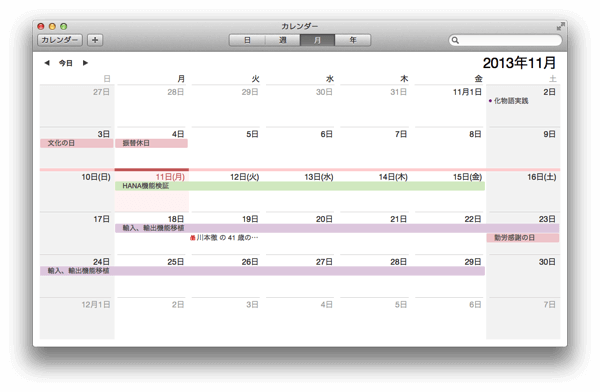Image resolution: width=600 pixels, height=392 pixels.
Task: Select the 振替休日 holiday event
Action: [152, 143]
